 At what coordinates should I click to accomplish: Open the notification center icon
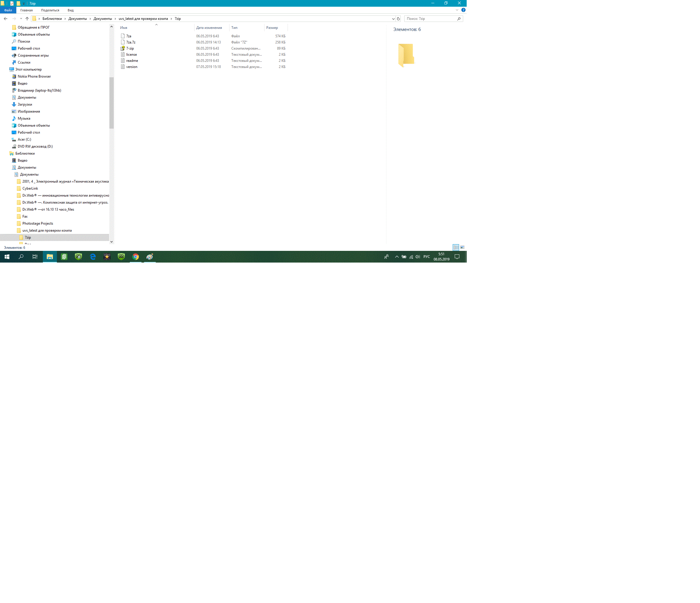pos(457,257)
